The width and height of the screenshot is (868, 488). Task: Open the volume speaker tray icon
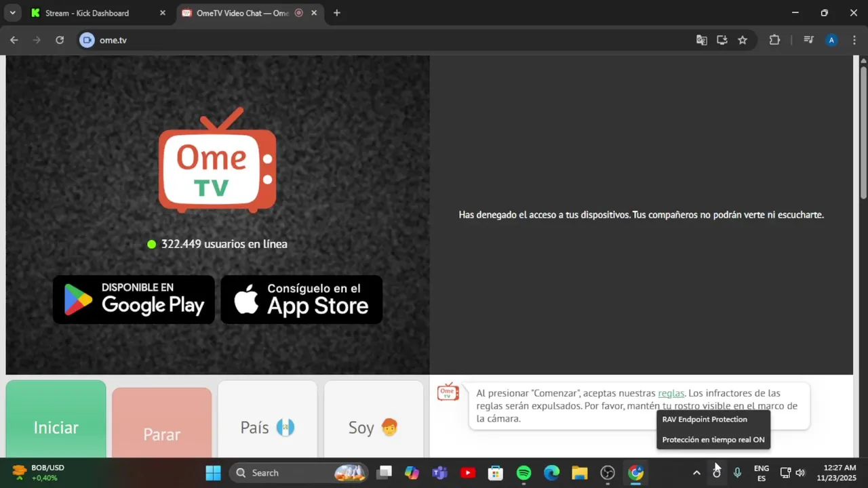[800, 473]
